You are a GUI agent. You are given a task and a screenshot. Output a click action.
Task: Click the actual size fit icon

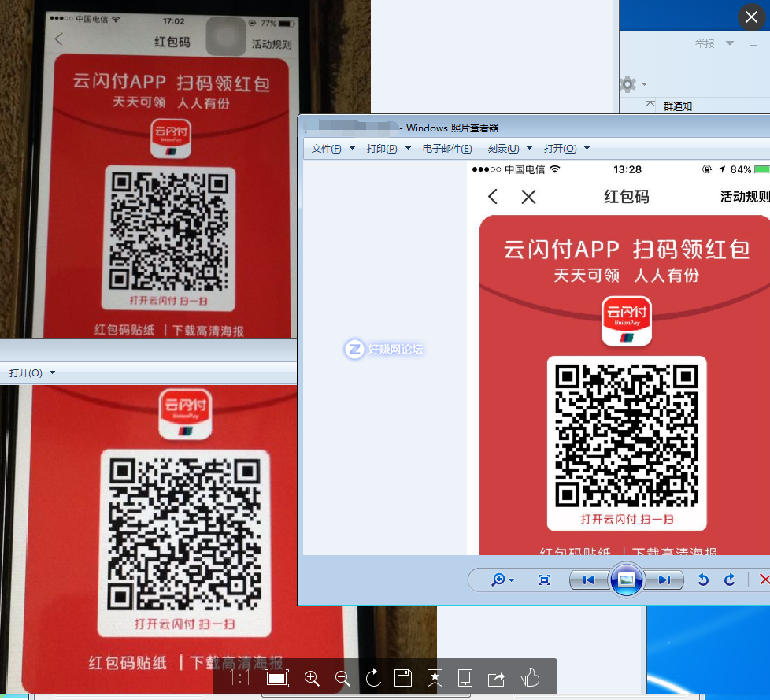point(544,580)
